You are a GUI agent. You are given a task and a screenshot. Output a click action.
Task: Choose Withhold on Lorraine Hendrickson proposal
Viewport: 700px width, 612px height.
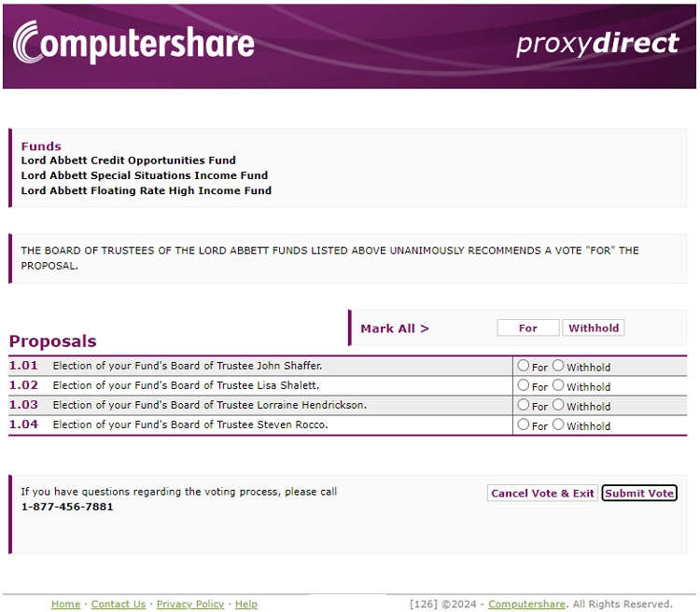pyautogui.click(x=558, y=406)
